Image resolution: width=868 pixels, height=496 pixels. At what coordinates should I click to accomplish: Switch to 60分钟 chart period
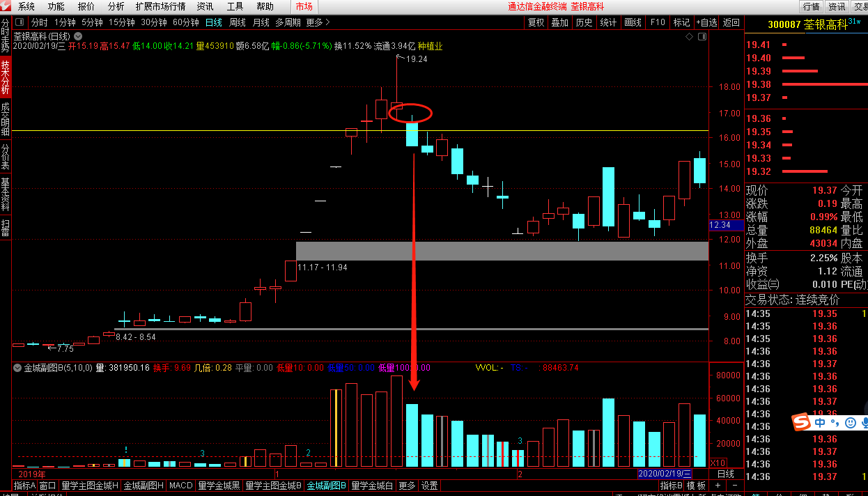click(x=186, y=22)
